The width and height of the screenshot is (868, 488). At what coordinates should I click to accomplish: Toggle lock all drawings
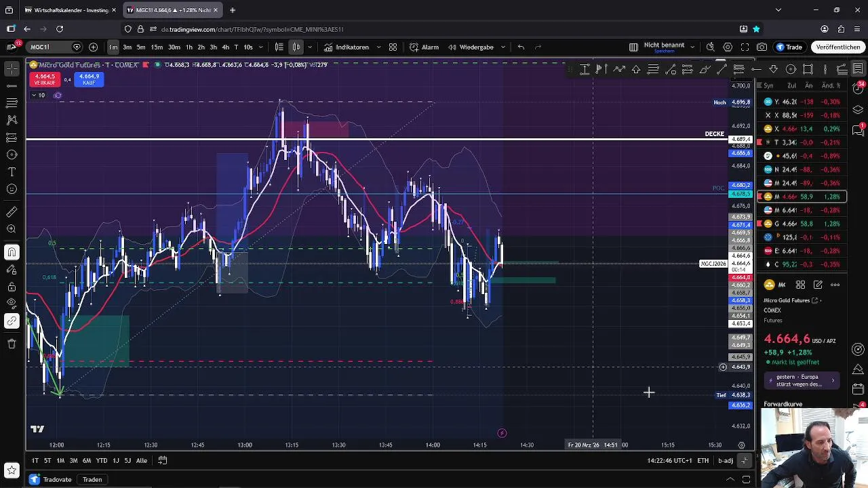(12, 287)
